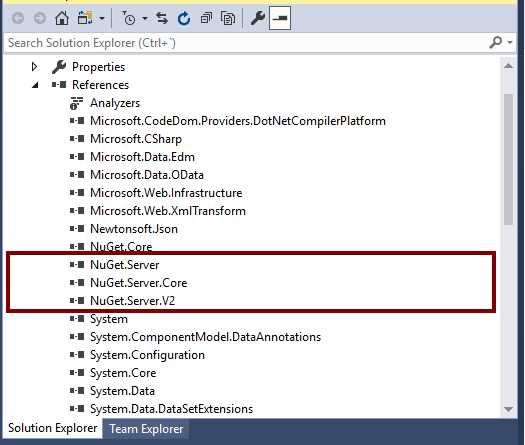Select NuGet.Server reference
525x445 pixels.
pos(125,265)
